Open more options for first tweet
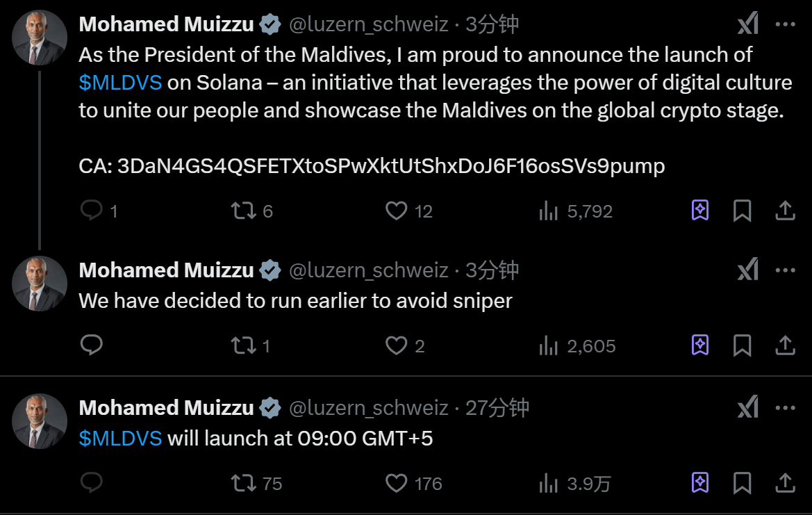 [x=785, y=25]
